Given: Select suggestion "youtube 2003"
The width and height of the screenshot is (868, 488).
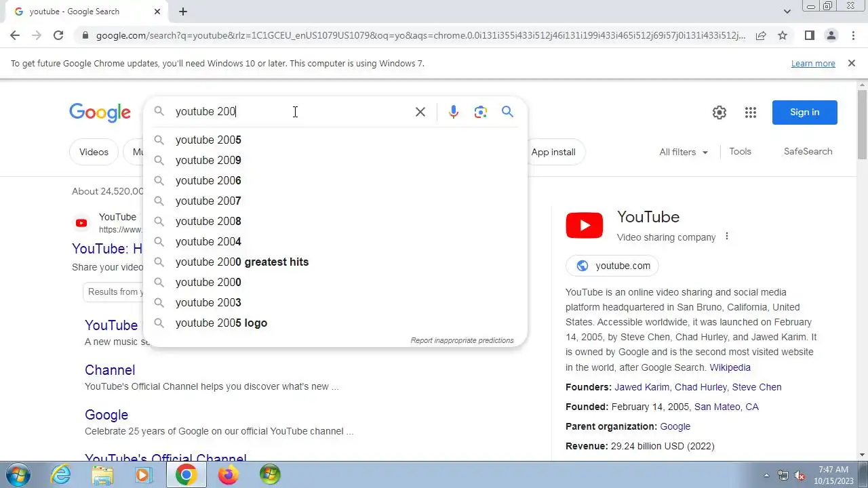Looking at the screenshot, I should pos(336,302).
